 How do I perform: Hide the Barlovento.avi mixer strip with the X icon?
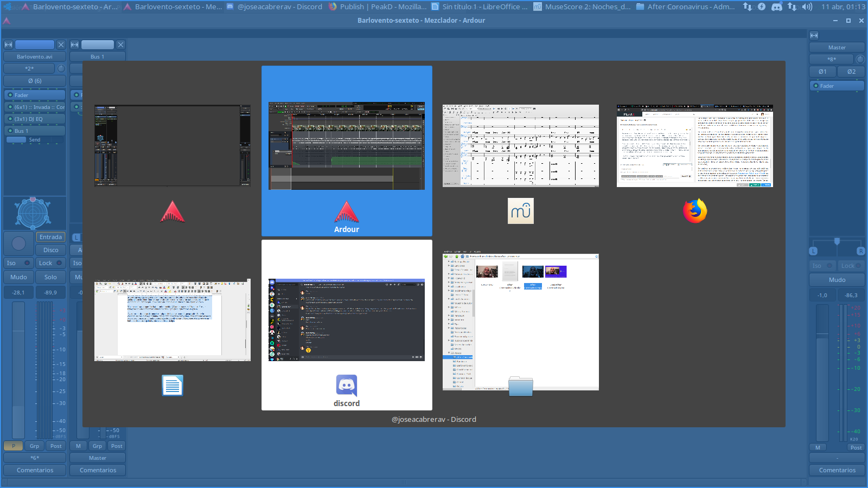pos(61,44)
